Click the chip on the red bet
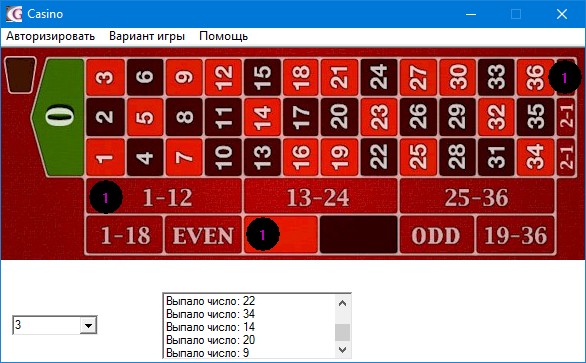The height and width of the screenshot is (363, 586). [263, 234]
